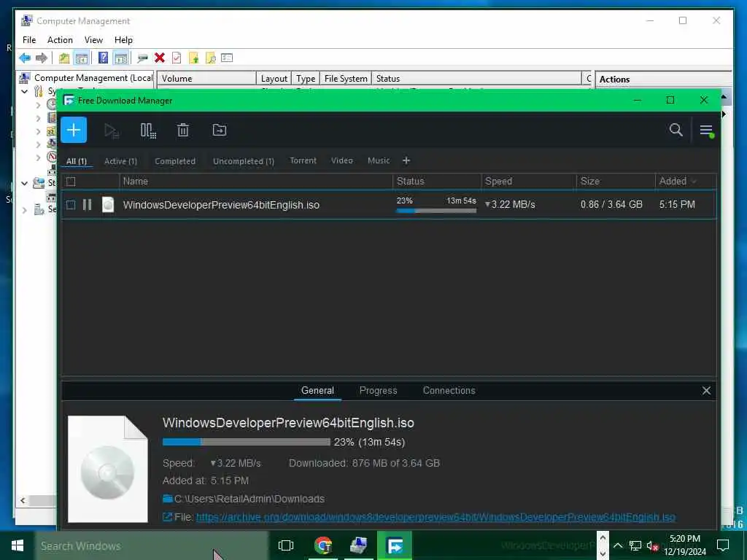This screenshot has height=560, width=747.
Task: Click the Back arrow in Computer Management toolbar
Action: pos(25,58)
